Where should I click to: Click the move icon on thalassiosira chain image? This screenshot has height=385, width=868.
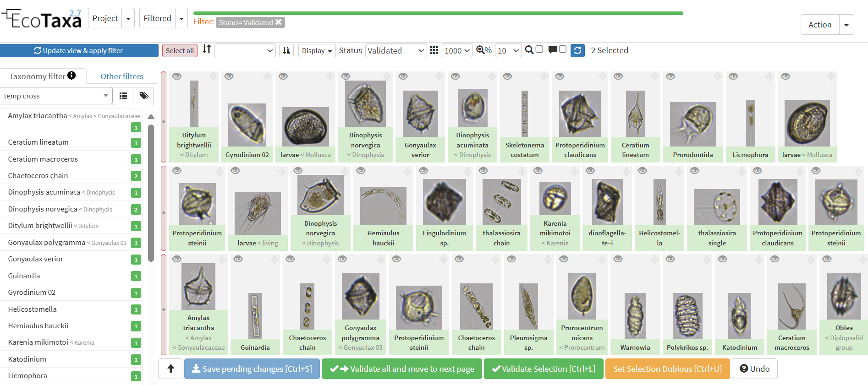pos(522,171)
